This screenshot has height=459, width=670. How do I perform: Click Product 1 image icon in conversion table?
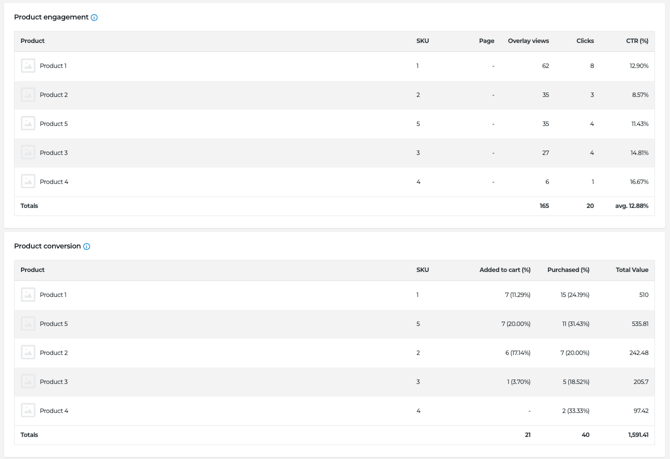tap(28, 295)
